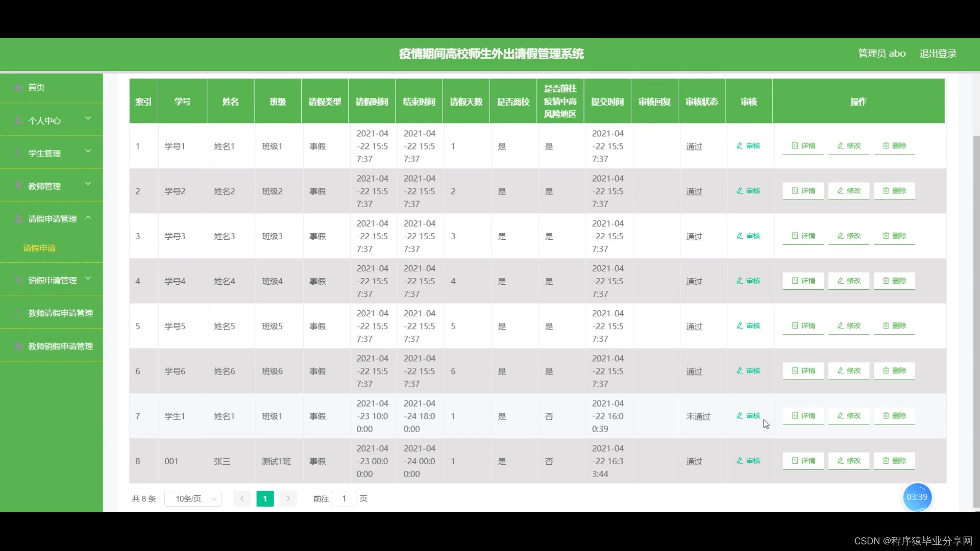Open 教师请假申请管理 in the sidebar
This screenshot has width=980, height=551.
click(x=60, y=313)
